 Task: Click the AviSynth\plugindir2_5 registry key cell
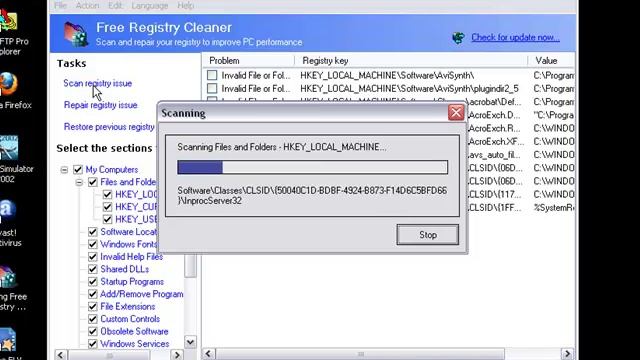point(409,88)
